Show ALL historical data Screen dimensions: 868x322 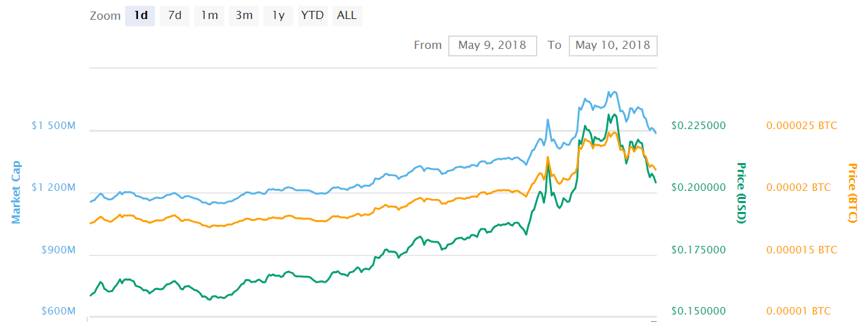coord(347,16)
